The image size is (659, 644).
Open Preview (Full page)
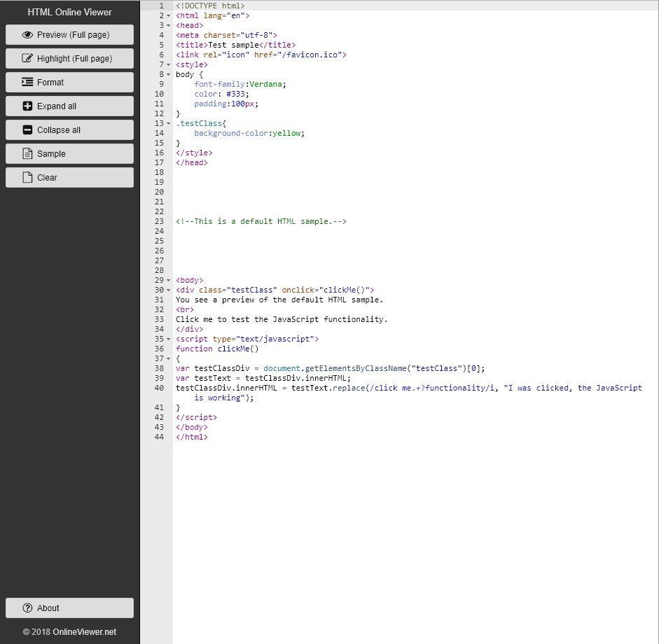point(70,35)
